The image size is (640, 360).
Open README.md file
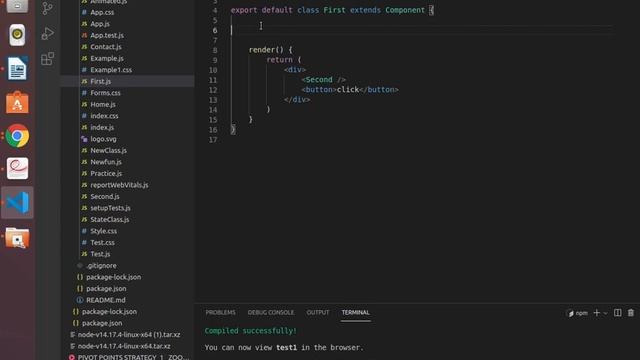(105, 300)
